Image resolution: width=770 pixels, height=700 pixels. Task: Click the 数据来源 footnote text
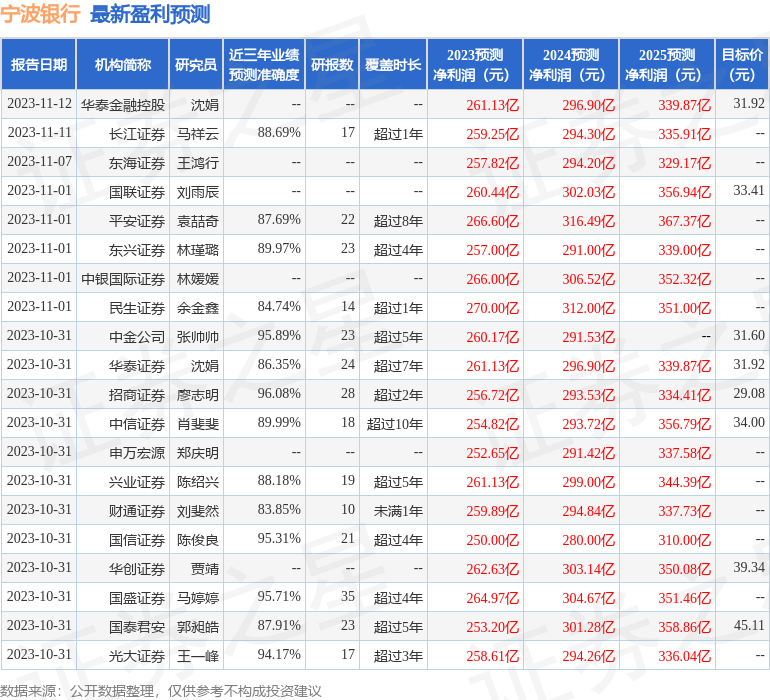pyautogui.click(x=161, y=691)
